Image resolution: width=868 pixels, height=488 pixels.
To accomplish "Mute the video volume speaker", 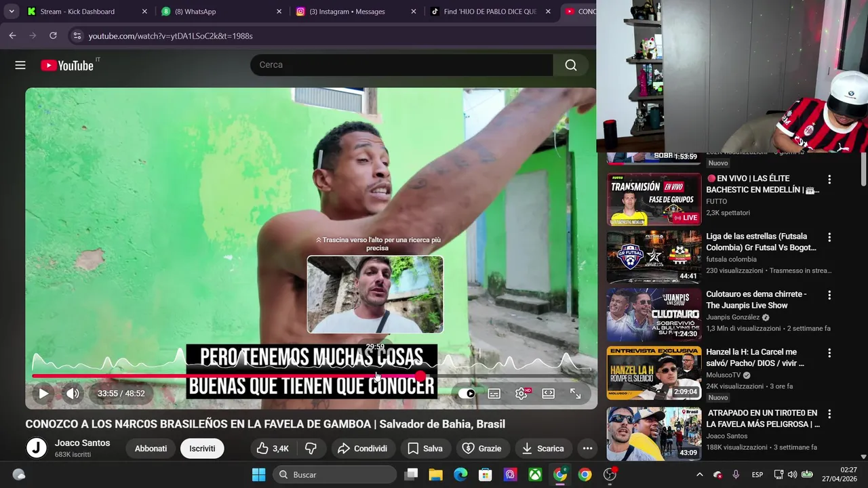I will click(x=73, y=393).
